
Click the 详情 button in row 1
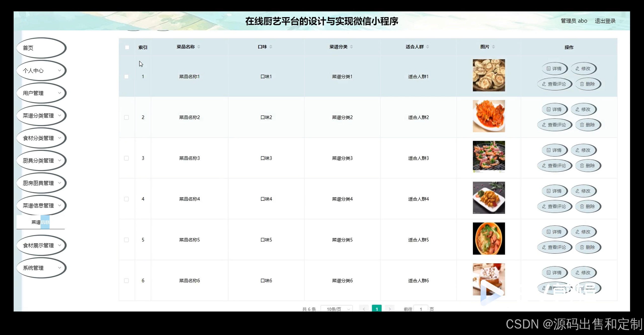(x=554, y=68)
